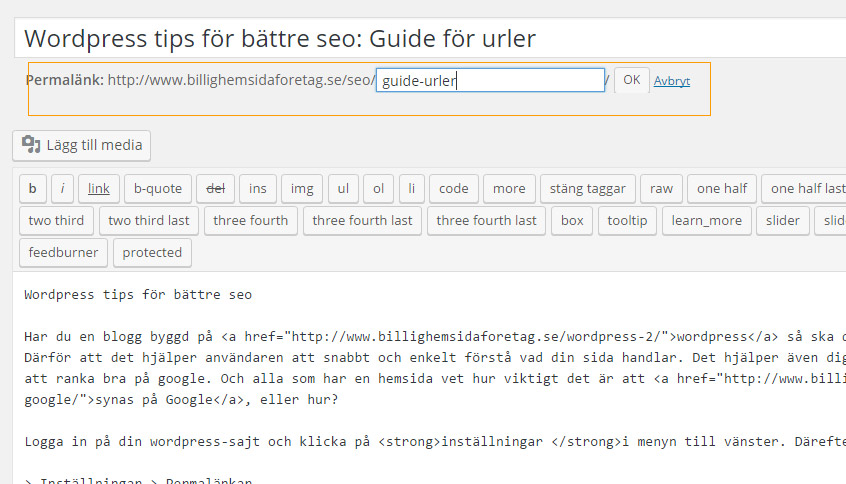Insert two third column shortcode

(56, 221)
